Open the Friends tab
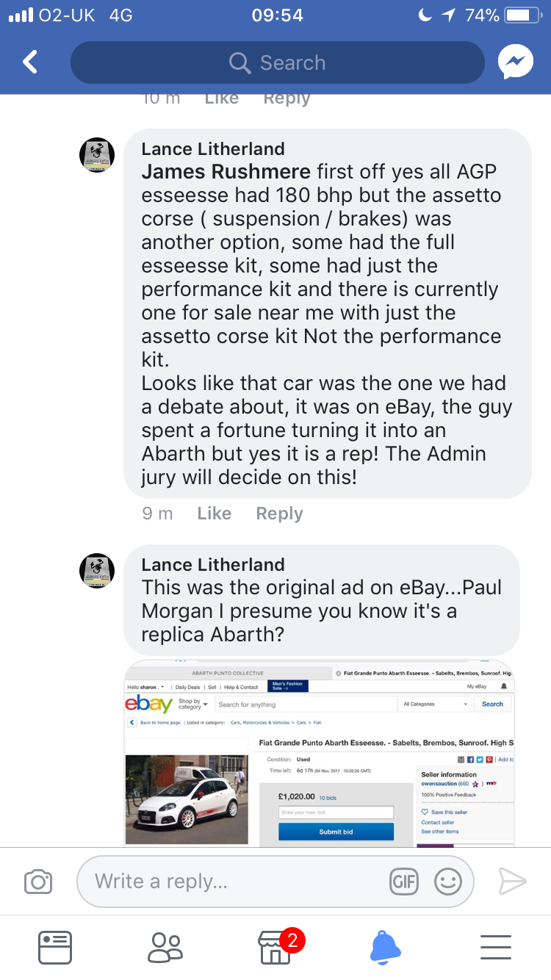Image resolution: width=551 pixels, height=980 pixels. click(165, 948)
